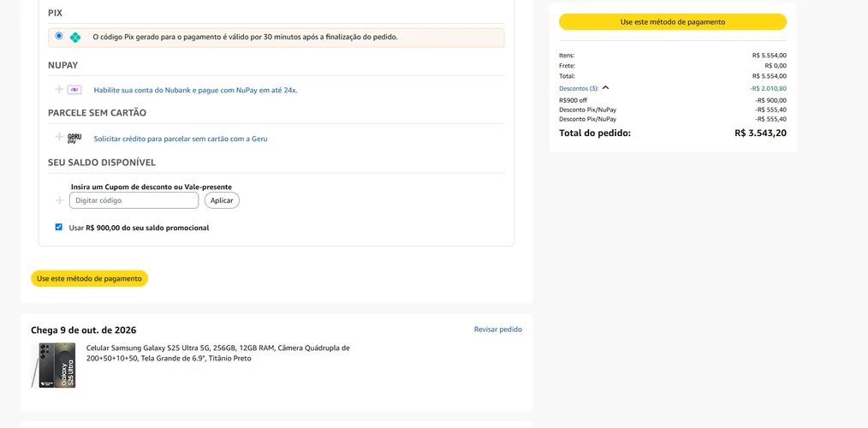Screen dimensions: 868x428
Task: Click the Pix code validity message
Action: click(245, 37)
